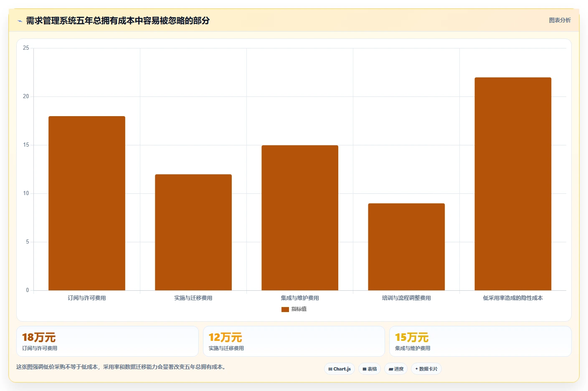This screenshot has width=588, height=391.
Task: Select the 实施与迁移费用 bar in the chart
Action: tap(193, 232)
